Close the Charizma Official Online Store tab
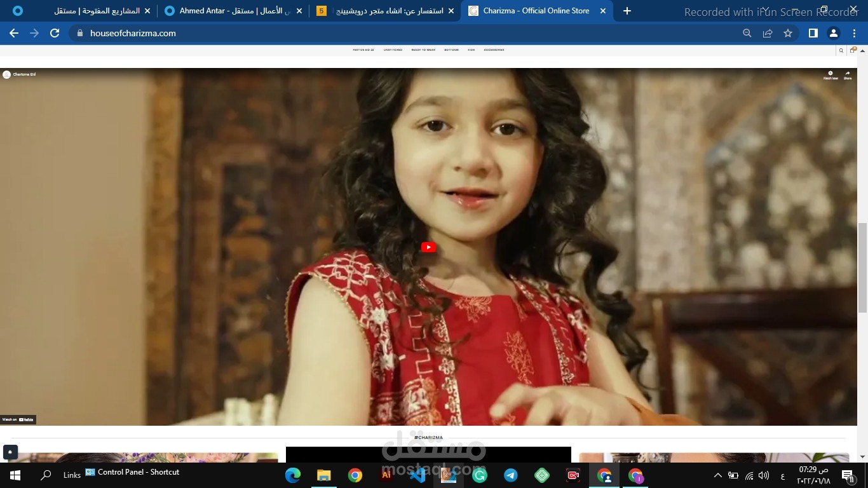The height and width of the screenshot is (488, 868). (x=603, y=11)
